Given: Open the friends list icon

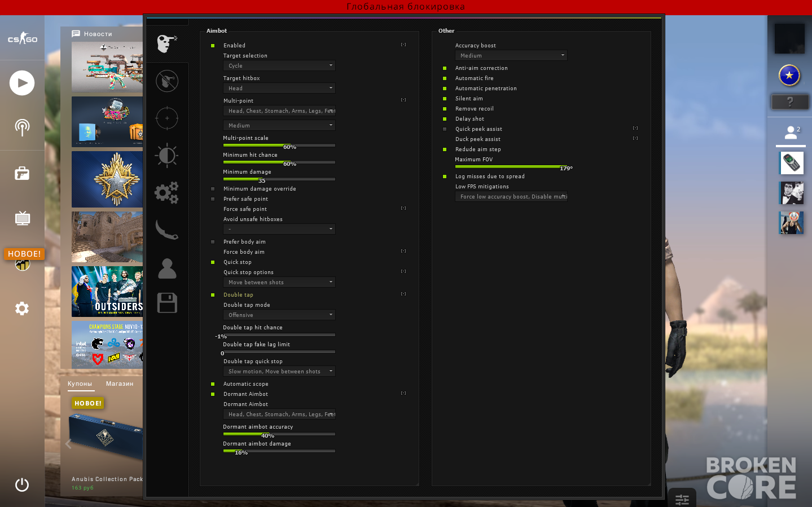Looking at the screenshot, I should (x=791, y=133).
